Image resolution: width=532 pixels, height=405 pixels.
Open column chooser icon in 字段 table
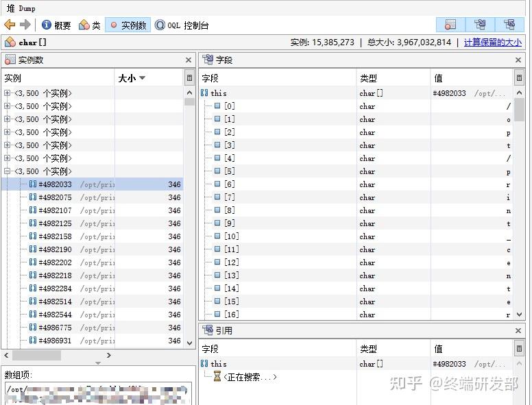519,78
